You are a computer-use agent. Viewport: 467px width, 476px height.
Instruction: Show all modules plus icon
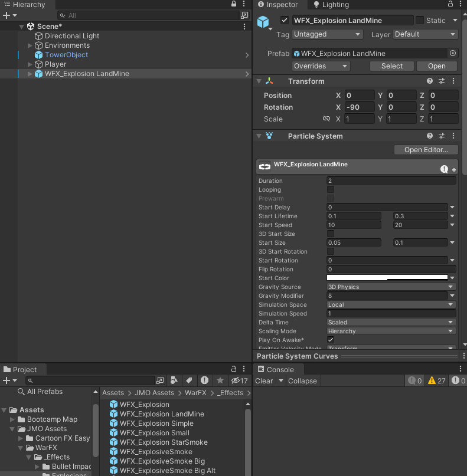pos(454,170)
